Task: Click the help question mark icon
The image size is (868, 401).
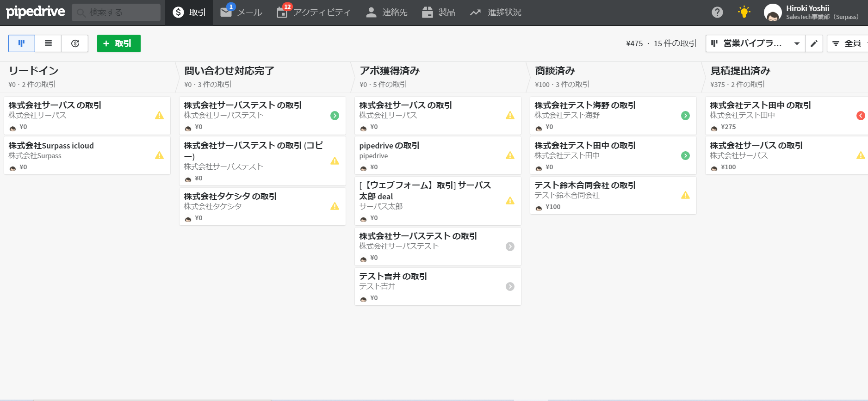Action: coord(717,12)
